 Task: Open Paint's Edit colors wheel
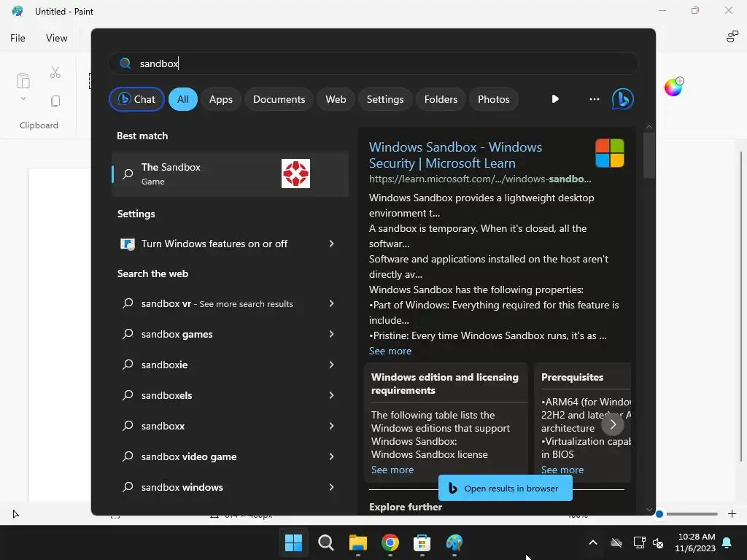pyautogui.click(x=673, y=87)
